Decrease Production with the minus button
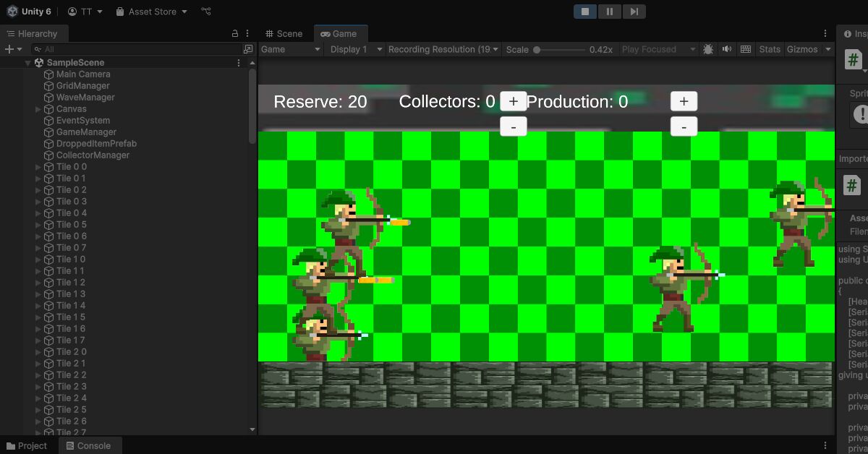Image resolution: width=868 pixels, height=454 pixels. point(683,126)
